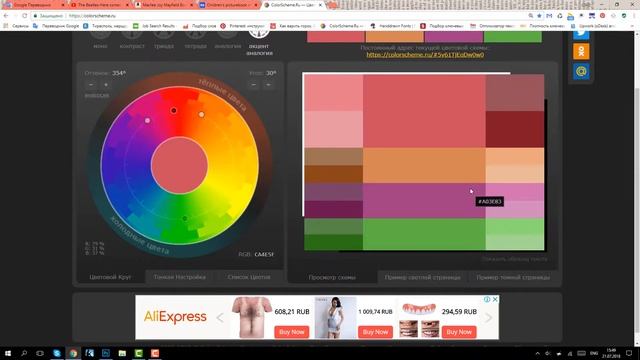The height and width of the screenshot is (360, 640).
Task: Show next ad products with right arrow
Action: (489, 318)
